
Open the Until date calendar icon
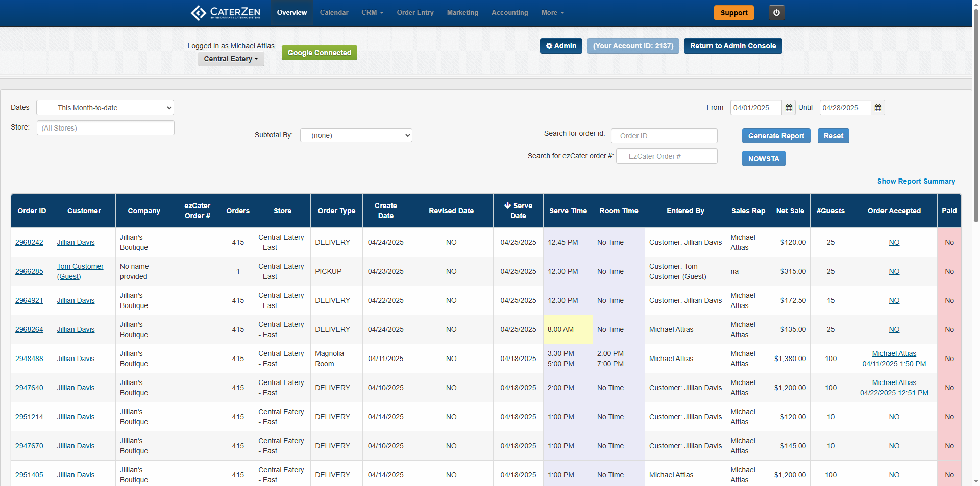878,108
